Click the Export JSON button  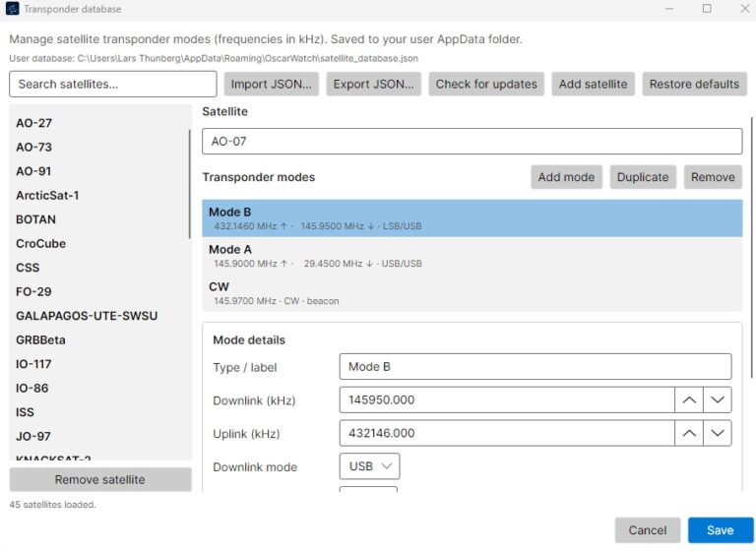point(374,84)
